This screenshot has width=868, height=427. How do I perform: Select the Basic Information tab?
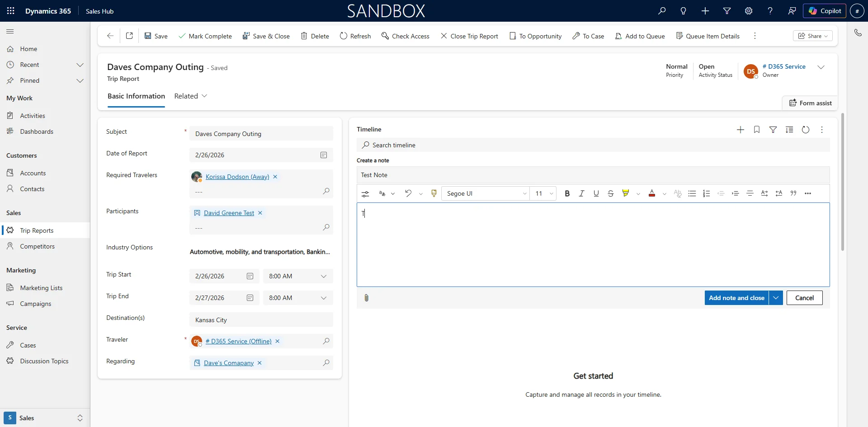coord(136,96)
